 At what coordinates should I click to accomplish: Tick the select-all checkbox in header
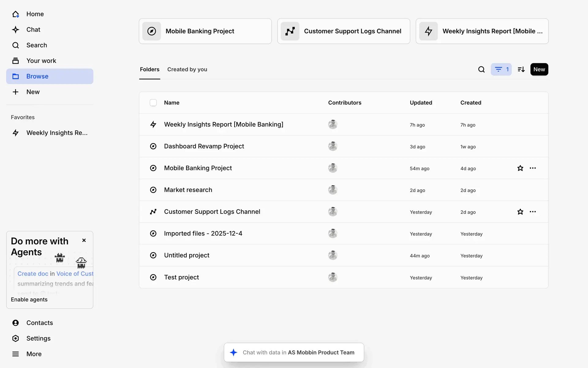(153, 103)
